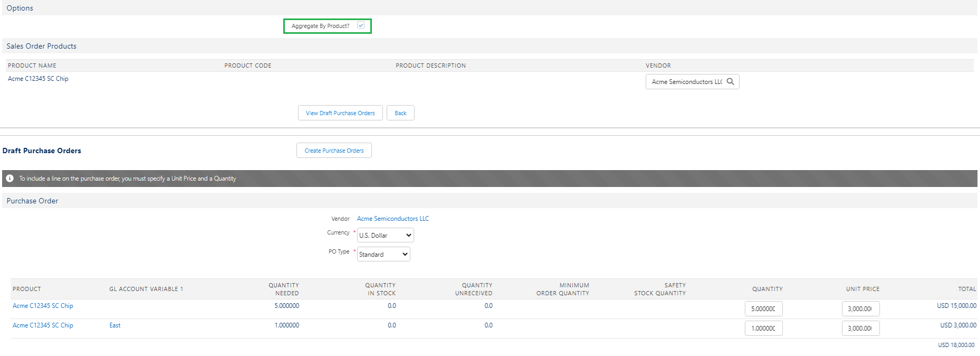
Task: Click the Create Purchase Orders button
Action: [x=334, y=151]
